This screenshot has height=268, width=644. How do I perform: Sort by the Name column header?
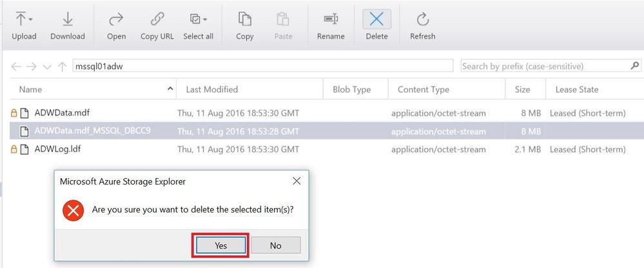31,89
